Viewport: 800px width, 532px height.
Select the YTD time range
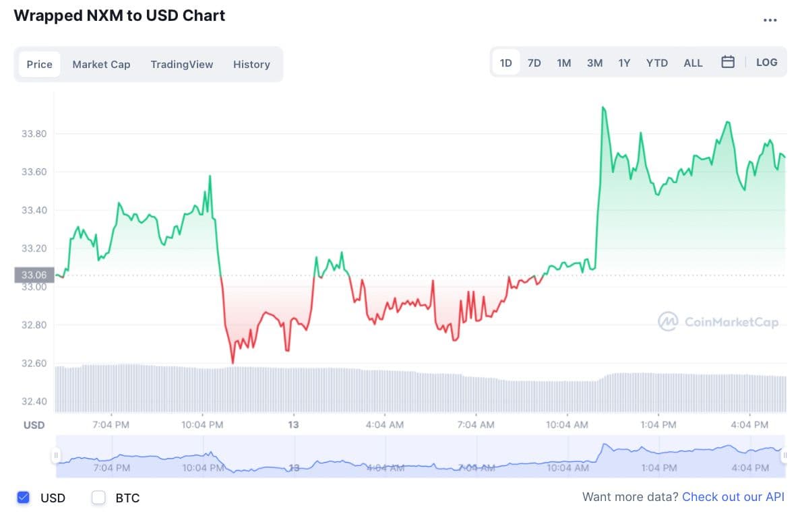[x=657, y=63]
